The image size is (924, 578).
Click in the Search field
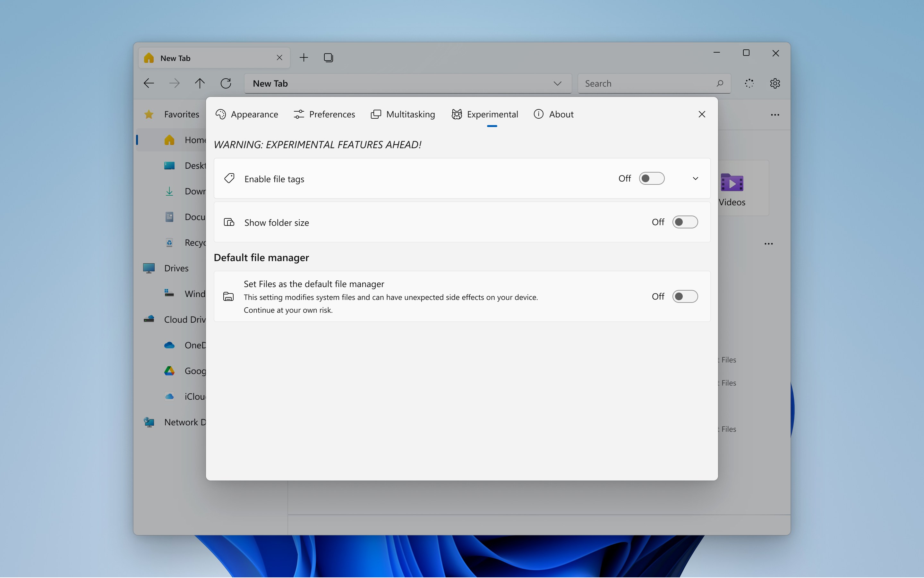pyautogui.click(x=654, y=83)
